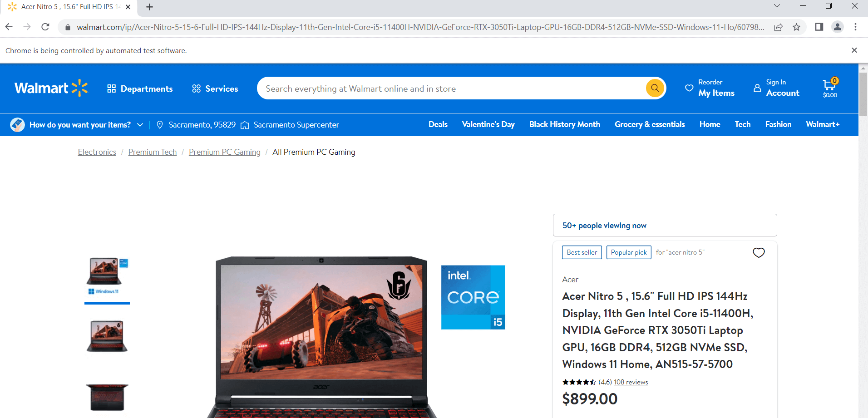The height and width of the screenshot is (418, 868).
Task: Click the share page icon
Action: [x=779, y=27]
